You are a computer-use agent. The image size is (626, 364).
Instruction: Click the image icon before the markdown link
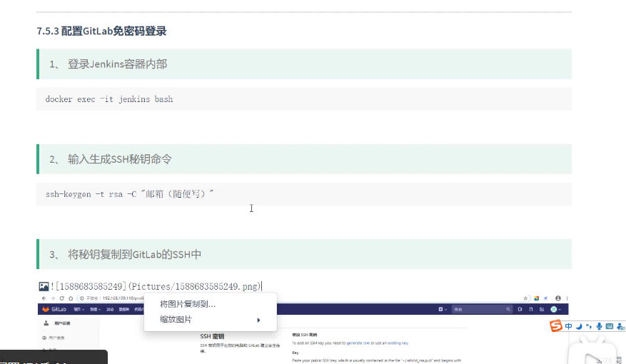(x=44, y=286)
